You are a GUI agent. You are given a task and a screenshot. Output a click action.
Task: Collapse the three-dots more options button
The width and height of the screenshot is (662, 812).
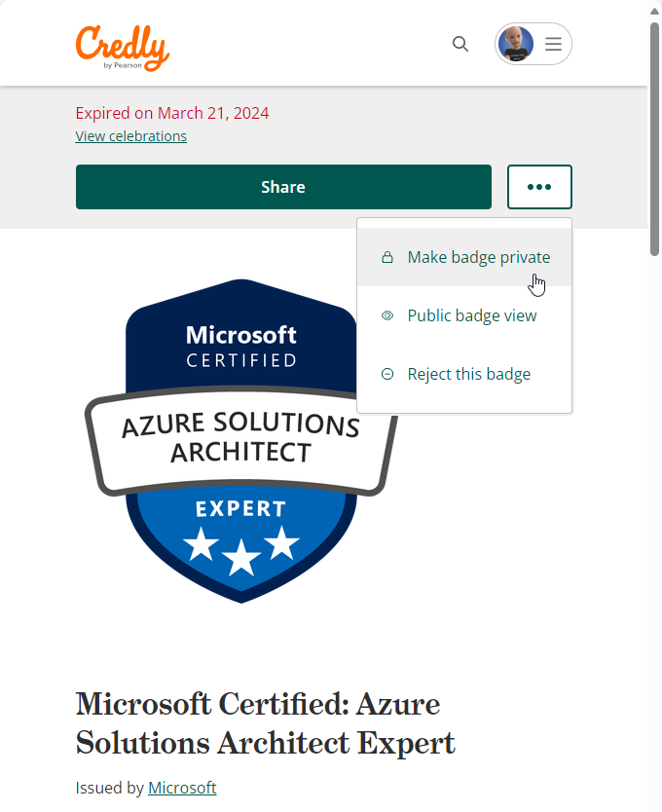pos(539,187)
